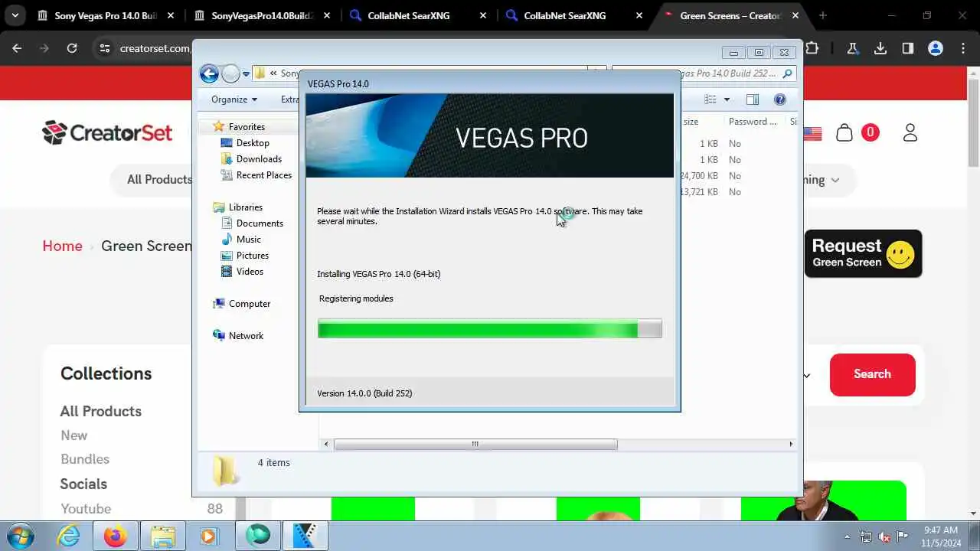This screenshot has height=551, width=980.
Task: Click the right scroll arrow in Explorer
Action: 791,444
